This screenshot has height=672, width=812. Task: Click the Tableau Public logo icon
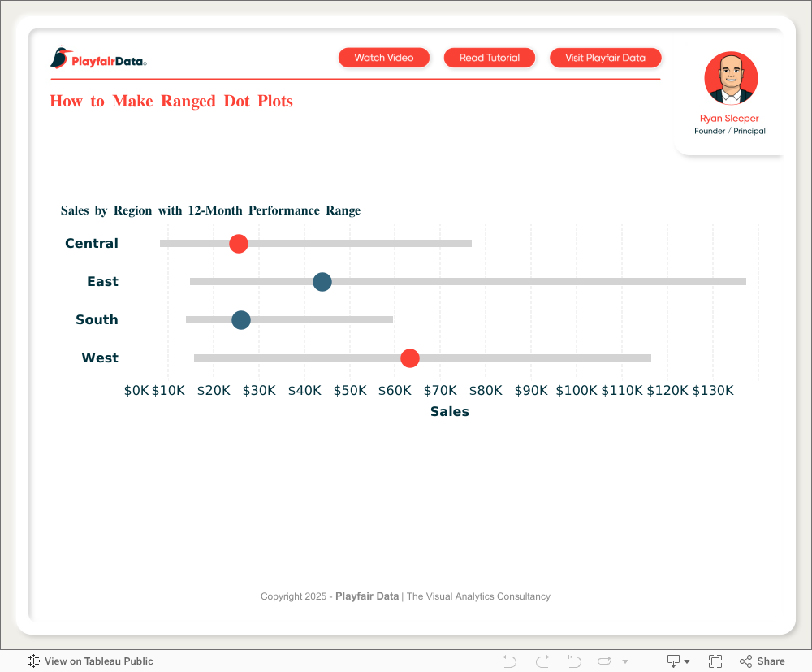point(33,661)
